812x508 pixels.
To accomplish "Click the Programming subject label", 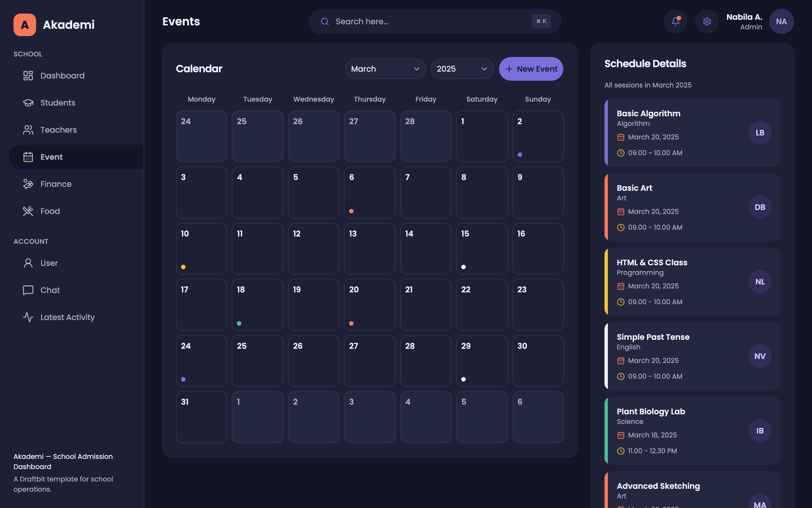I will 640,273.
